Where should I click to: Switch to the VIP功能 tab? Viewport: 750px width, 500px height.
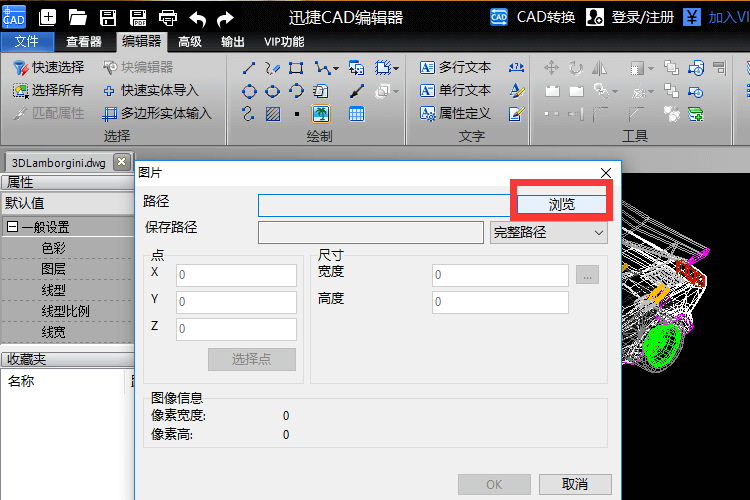(284, 42)
